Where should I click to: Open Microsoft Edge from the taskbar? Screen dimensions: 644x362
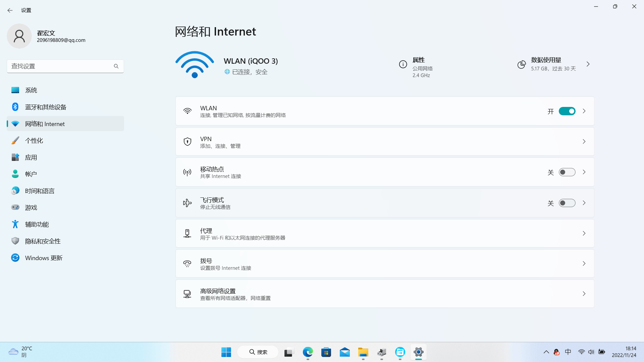tap(308, 352)
